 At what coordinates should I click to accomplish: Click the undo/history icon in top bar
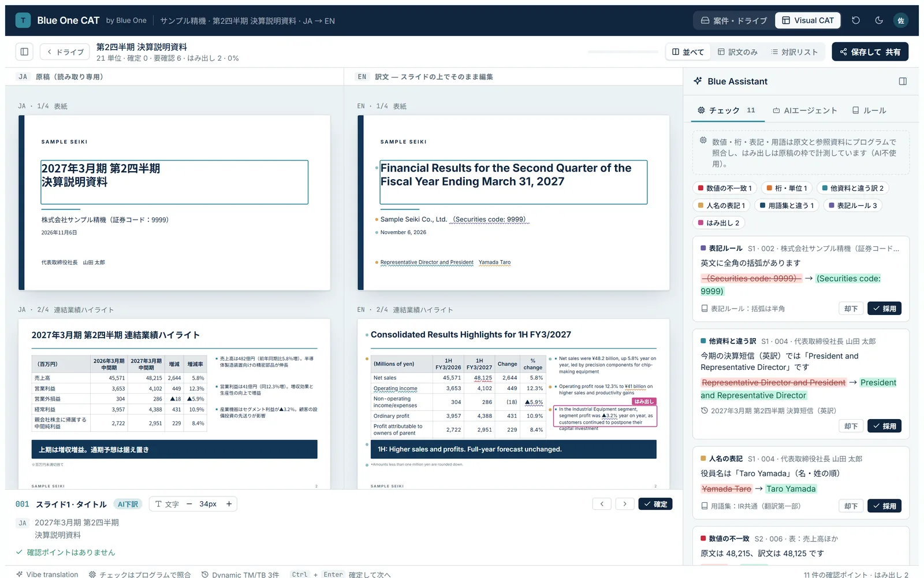pos(856,20)
